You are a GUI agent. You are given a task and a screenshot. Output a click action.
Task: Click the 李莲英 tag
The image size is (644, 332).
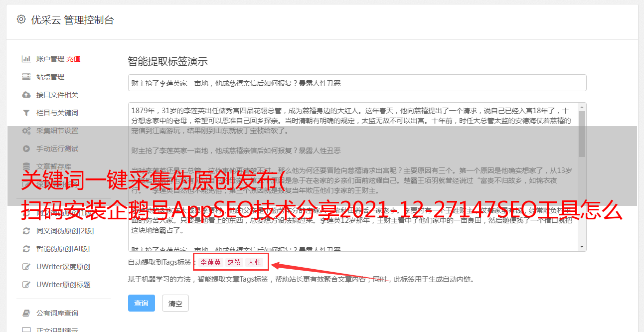pos(210,262)
